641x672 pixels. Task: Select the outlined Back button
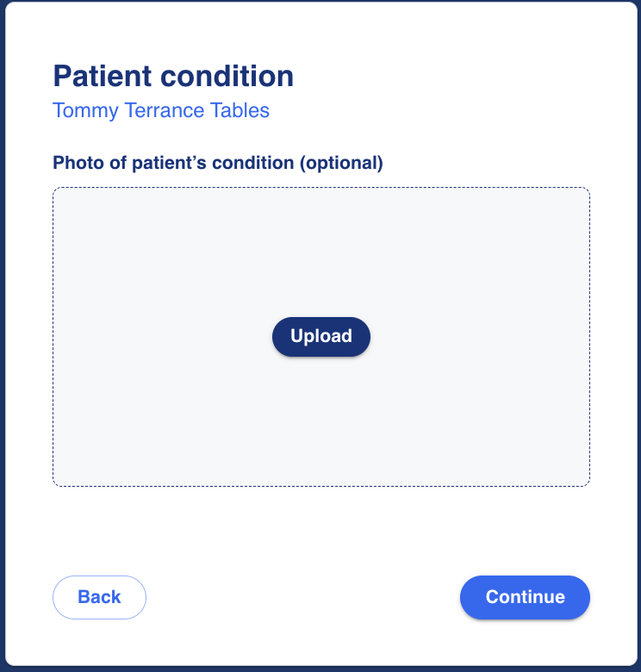point(99,597)
